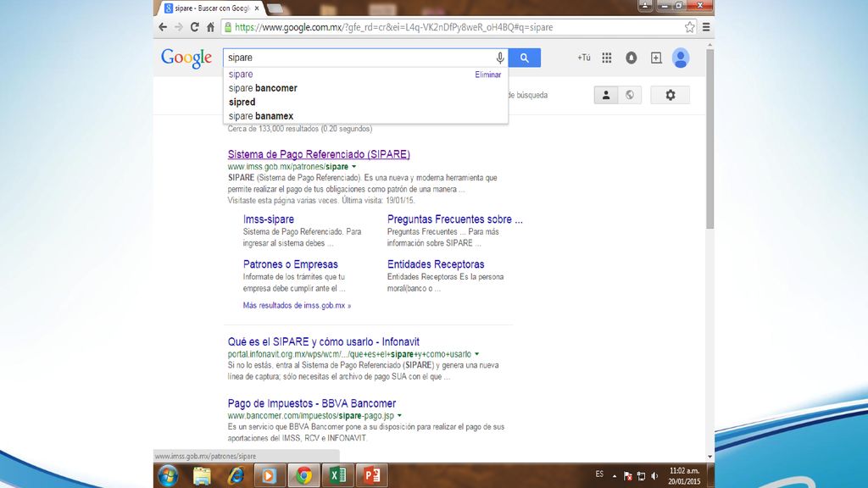
Task: Open the Entidades Receptoras sitelink
Action: pos(436,264)
